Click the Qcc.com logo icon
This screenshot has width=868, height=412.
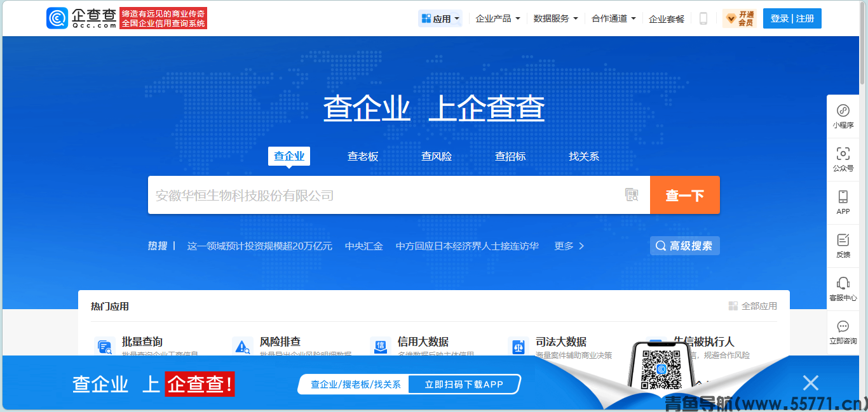coord(57,18)
